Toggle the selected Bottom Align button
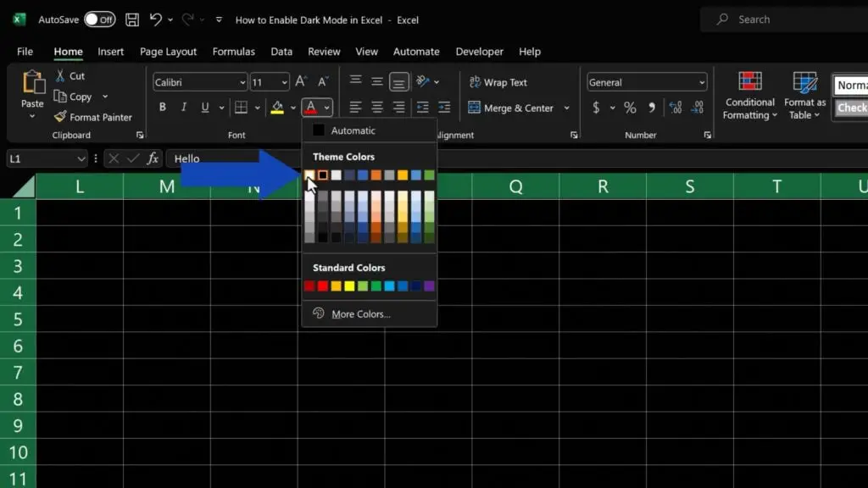Viewport: 868px width, 488px height. point(398,82)
